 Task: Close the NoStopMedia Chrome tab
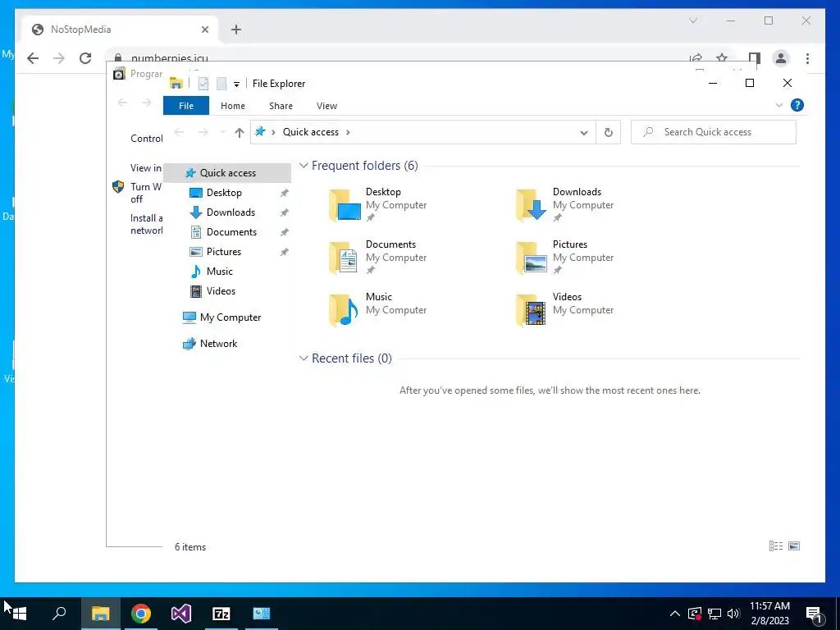pos(204,30)
